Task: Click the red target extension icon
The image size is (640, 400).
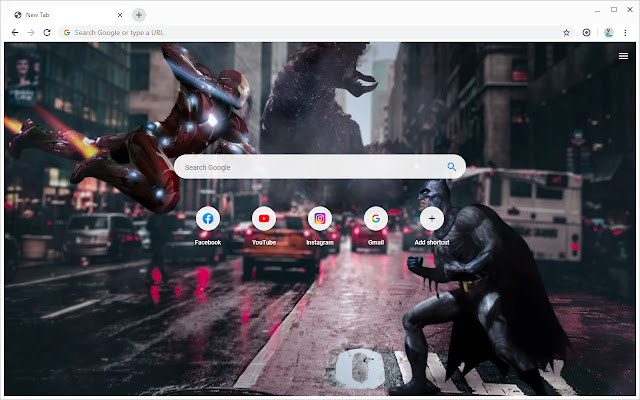Action: pyautogui.click(x=586, y=33)
